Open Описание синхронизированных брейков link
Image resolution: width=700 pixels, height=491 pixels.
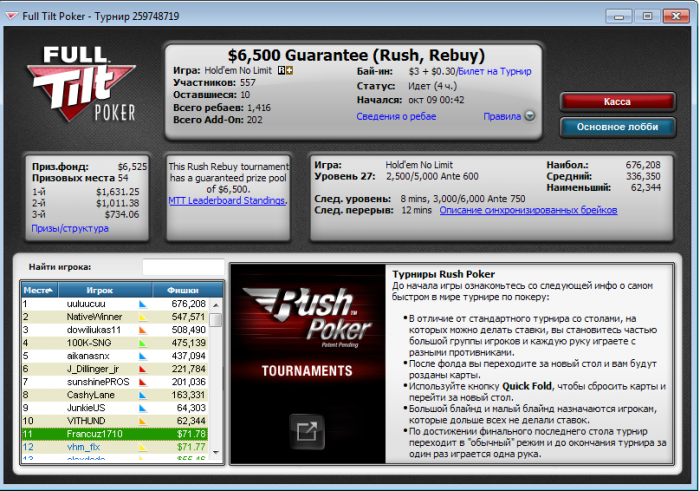tap(529, 210)
